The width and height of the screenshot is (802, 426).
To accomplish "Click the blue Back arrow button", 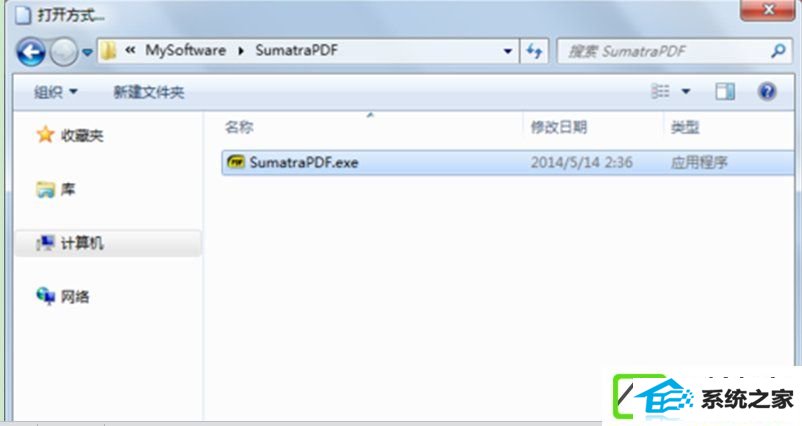I will coord(31,52).
